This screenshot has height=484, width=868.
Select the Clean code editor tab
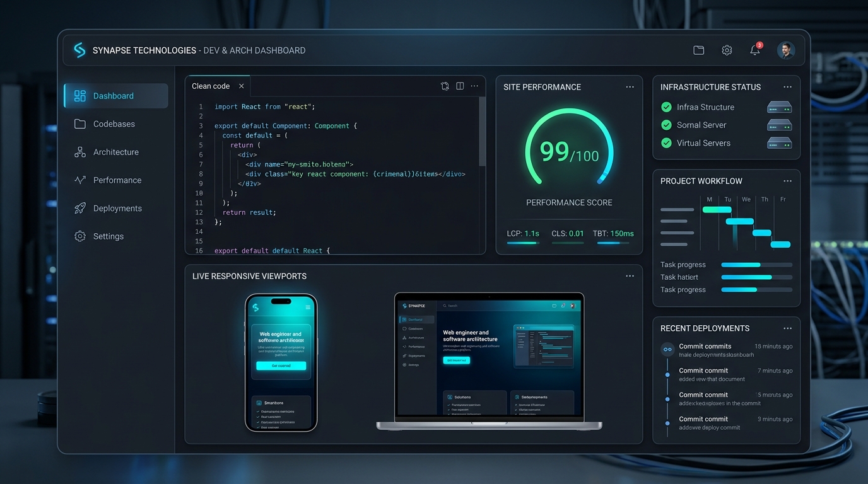[x=218, y=86]
